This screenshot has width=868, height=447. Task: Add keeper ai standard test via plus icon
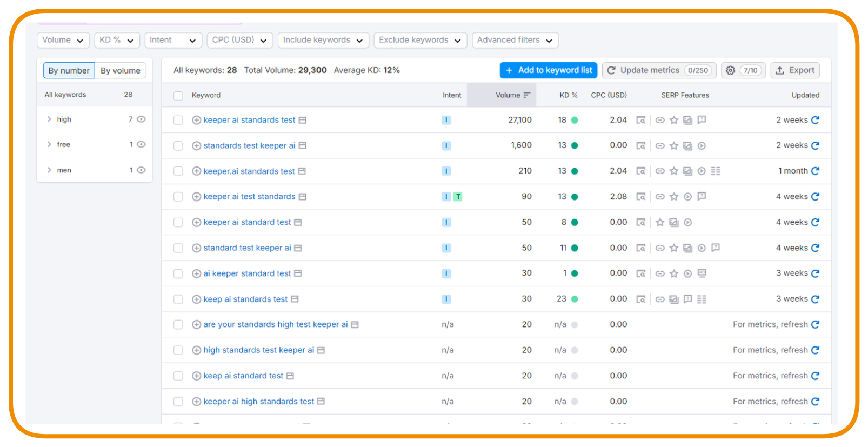(197, 222)
